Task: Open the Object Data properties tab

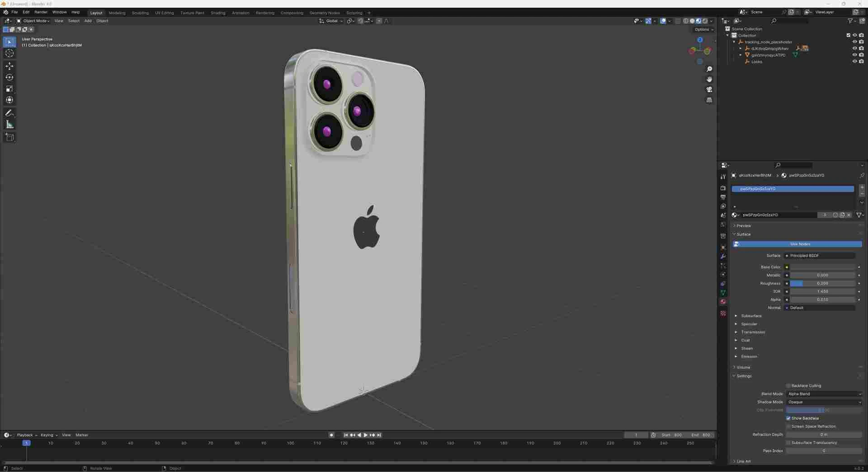Action: coord(723,293)
